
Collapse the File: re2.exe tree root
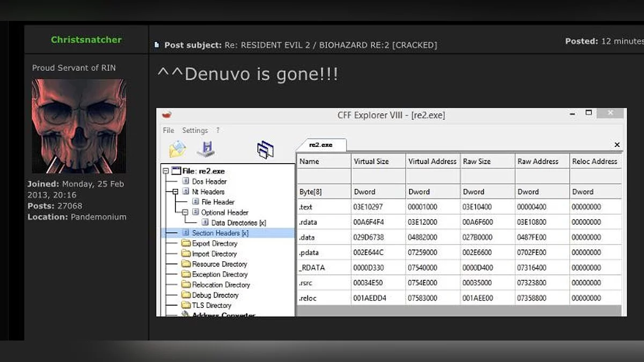(165, 171)
